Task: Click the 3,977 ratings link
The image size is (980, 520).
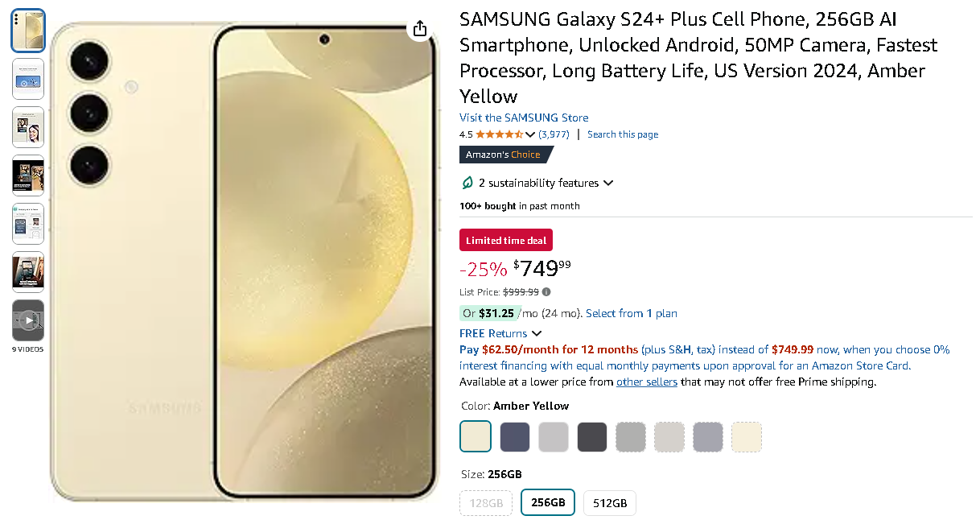Action: 554,134
